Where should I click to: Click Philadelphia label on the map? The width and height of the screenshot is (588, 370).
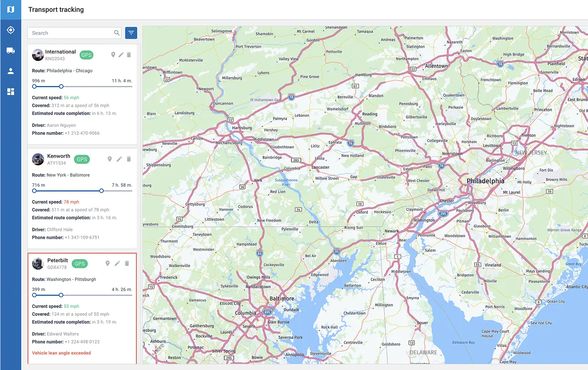[x=485, y=181]
